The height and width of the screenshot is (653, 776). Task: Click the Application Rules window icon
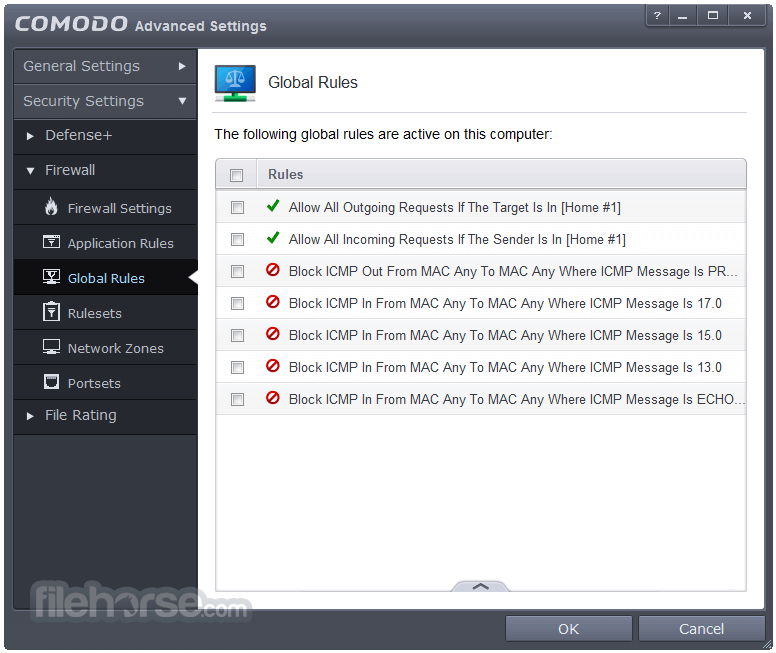coord(51,242)
